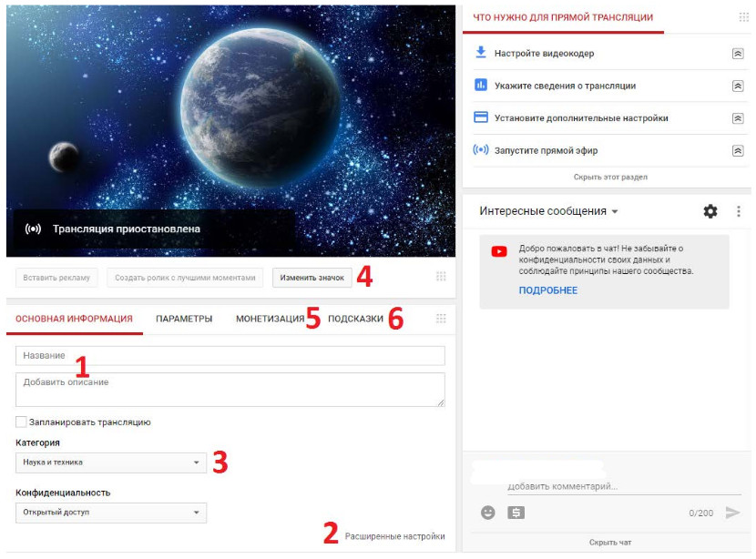This screenshot has height=559, width=756.
Task: Open the Подсказки tab
Action: click(x=355, y=319)
